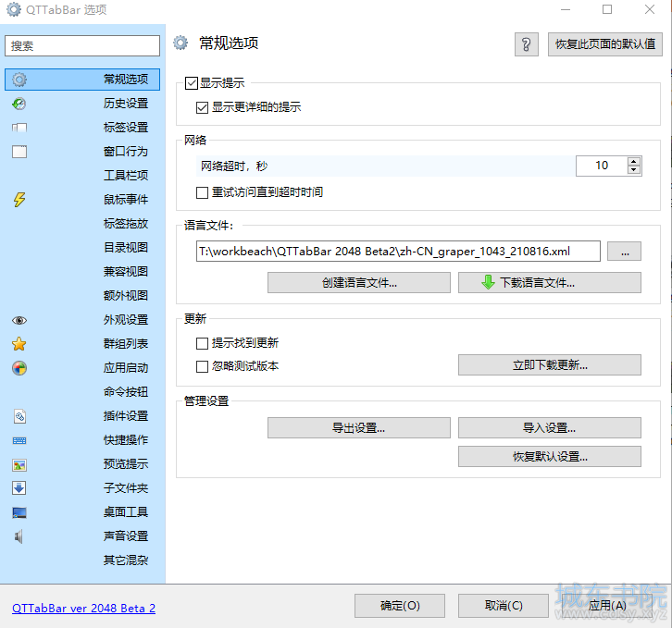Open the 标签拖放 settings page

tap(126, 224)
